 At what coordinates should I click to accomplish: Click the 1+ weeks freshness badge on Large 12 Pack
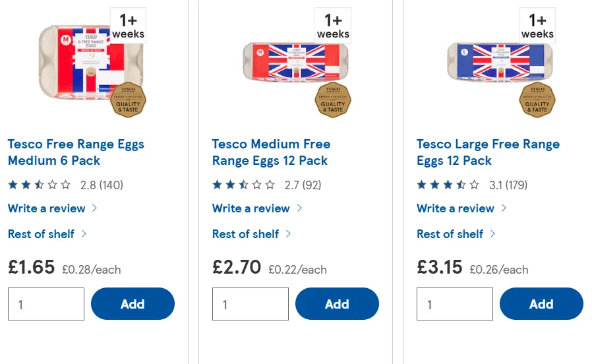537,26
